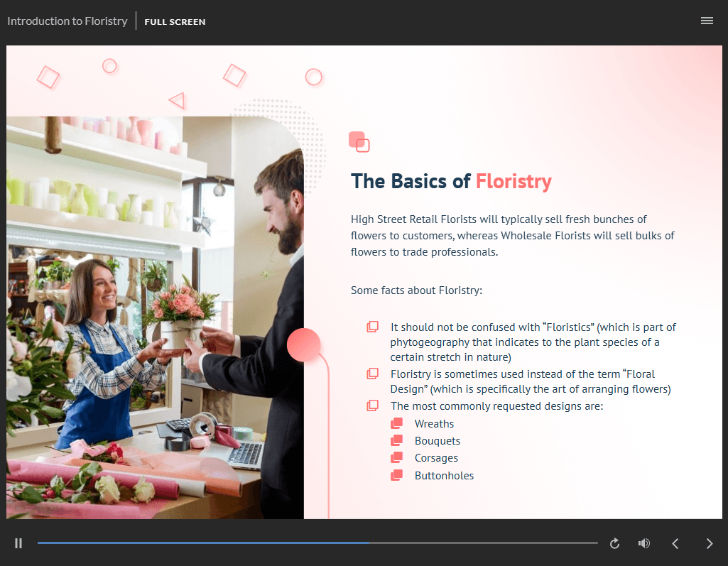Click the Introduction to Floristry title
728x566 pixels.
[x=67, y=21]
